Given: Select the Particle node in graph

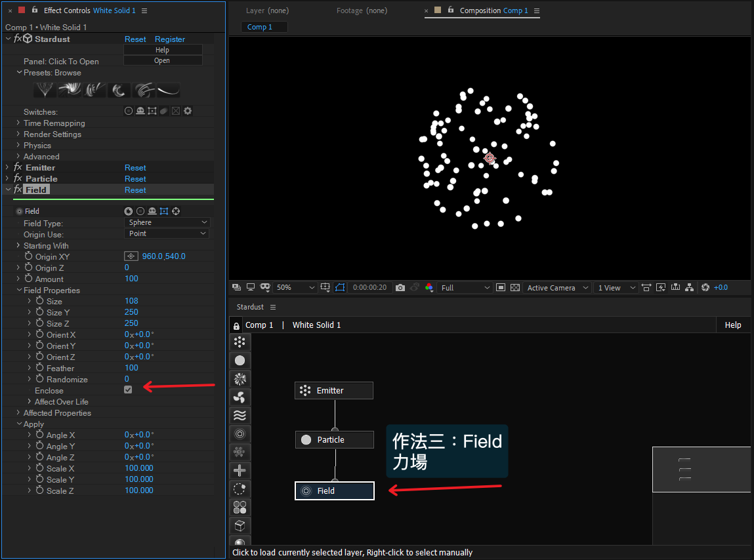Looking at the screenshot, I should pos(334,440).
